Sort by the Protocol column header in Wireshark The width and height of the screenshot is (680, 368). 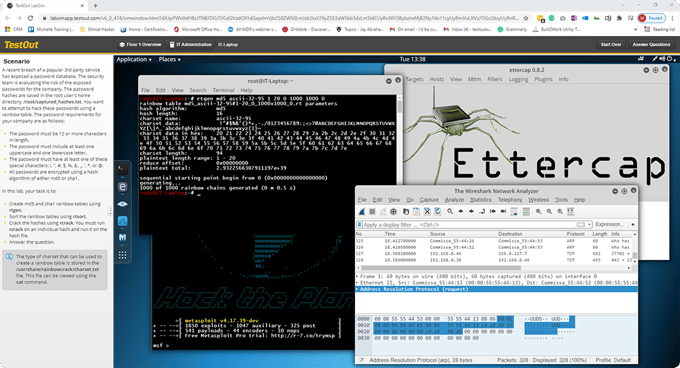575,234
